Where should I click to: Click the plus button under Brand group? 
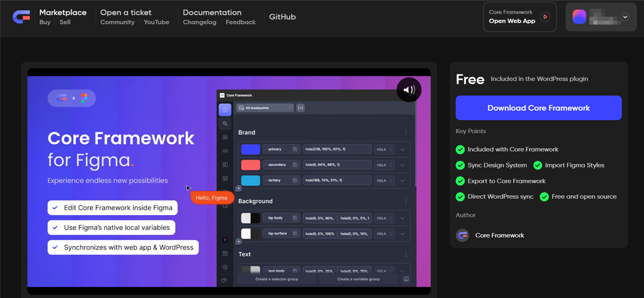click(x=239, y=189)
